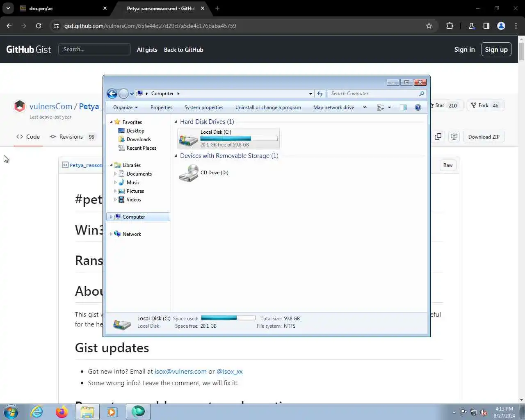Viewport: 525px width, 420px height.
Task: Click Sign in on GitHub Gist
Action: (x=464, y=49)
